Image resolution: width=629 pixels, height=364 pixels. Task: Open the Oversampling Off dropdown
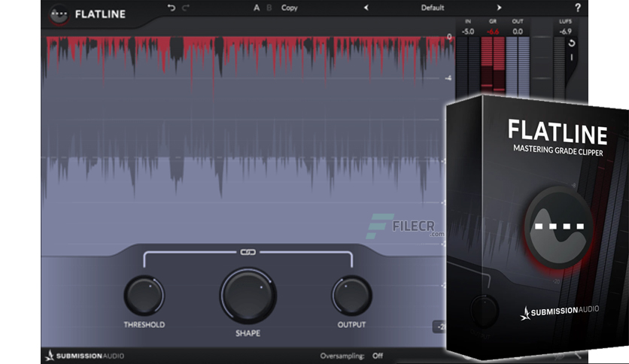click(378, 356)
